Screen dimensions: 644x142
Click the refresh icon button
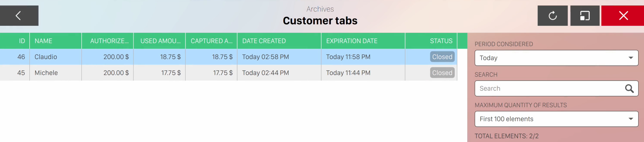[x=552, y=16]
